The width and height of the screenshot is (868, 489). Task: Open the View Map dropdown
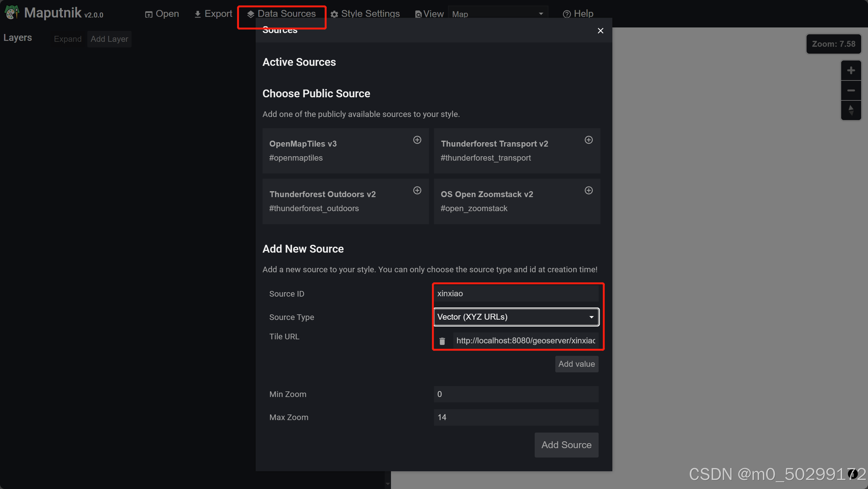(x=497, y=14)
